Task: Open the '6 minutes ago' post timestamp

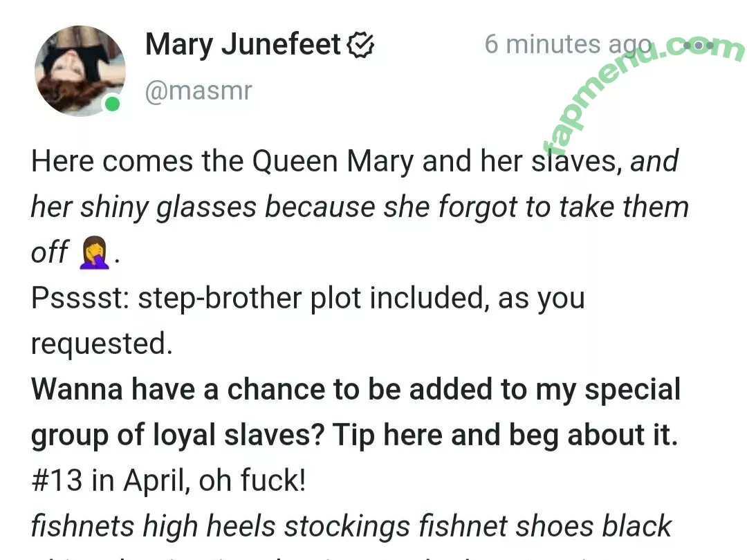Action: 568,44
